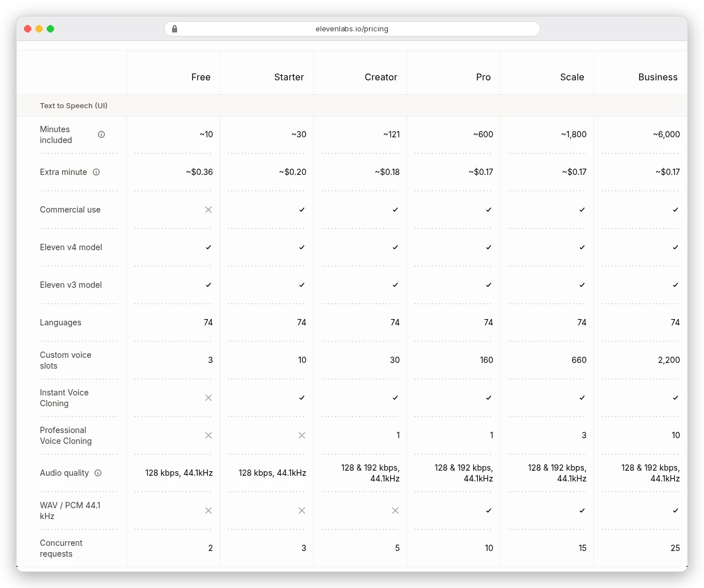Click the Audio quality row label

64,473
